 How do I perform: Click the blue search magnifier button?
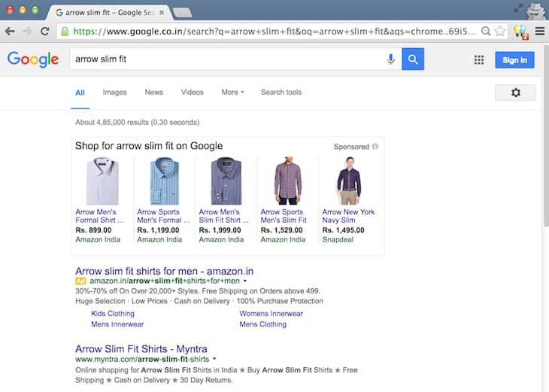tap(413, 59)
